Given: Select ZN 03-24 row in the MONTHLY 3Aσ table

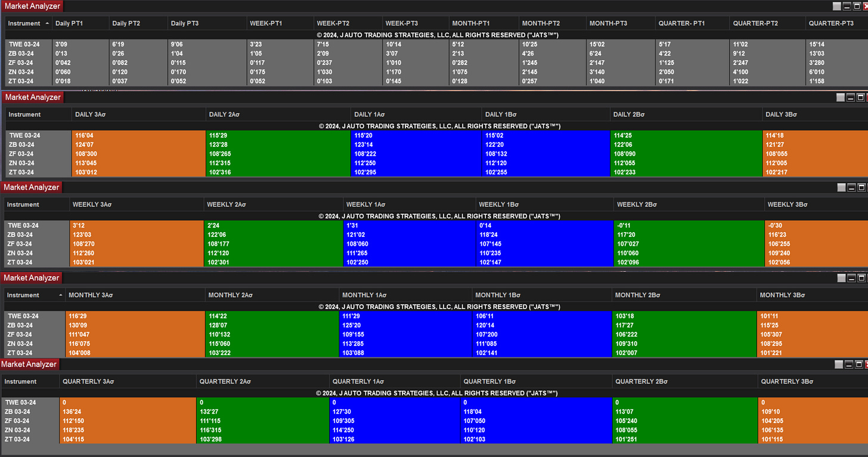Looking at the screenshot, I should coord(436,344).
